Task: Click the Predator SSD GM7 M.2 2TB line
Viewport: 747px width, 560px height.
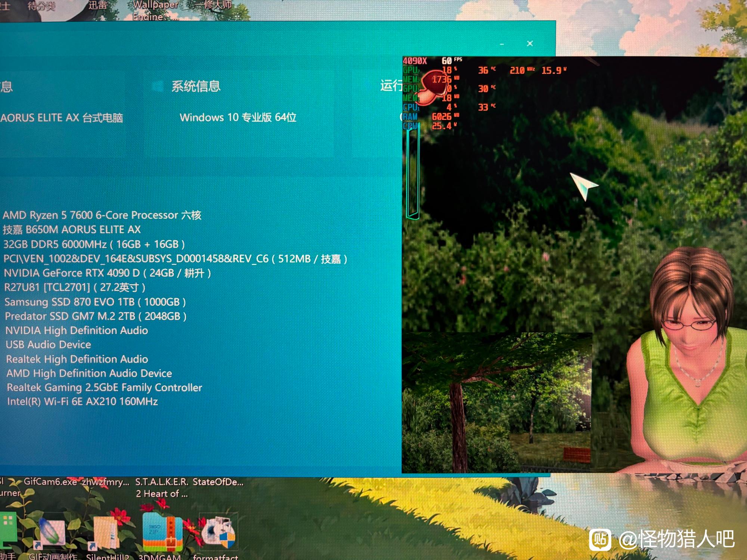Action: pyautogui.click(x=95, y=316)
